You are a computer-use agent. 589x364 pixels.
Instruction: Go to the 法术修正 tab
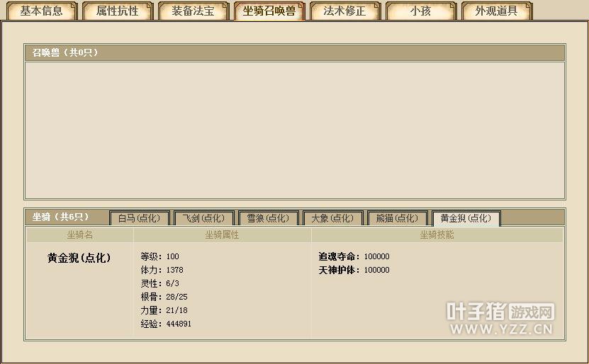(x=344, y=11)
